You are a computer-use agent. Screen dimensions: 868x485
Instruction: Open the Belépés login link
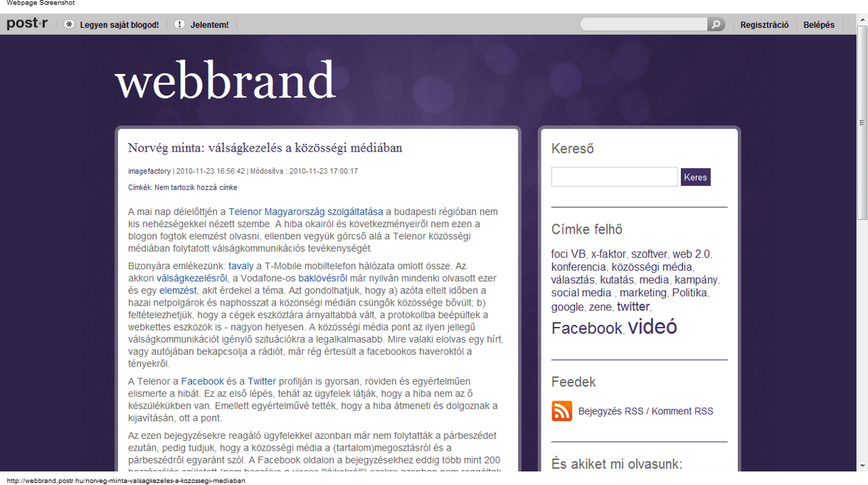819,25
